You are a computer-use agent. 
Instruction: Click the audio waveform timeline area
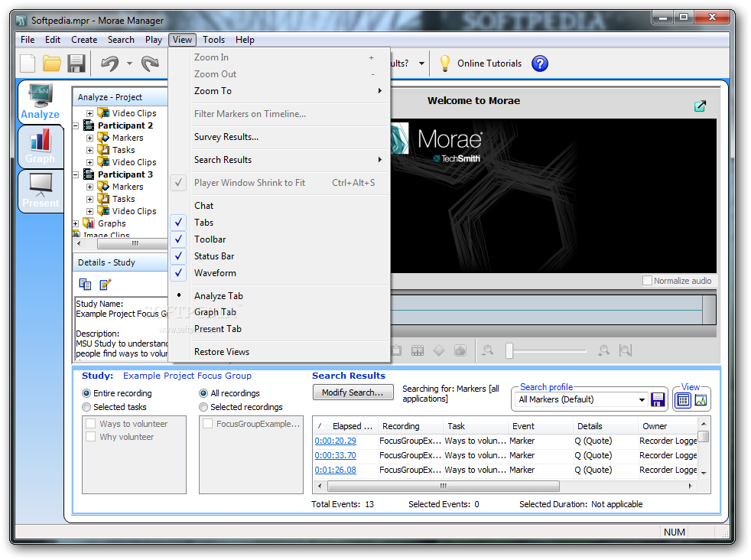pos(547,311)
